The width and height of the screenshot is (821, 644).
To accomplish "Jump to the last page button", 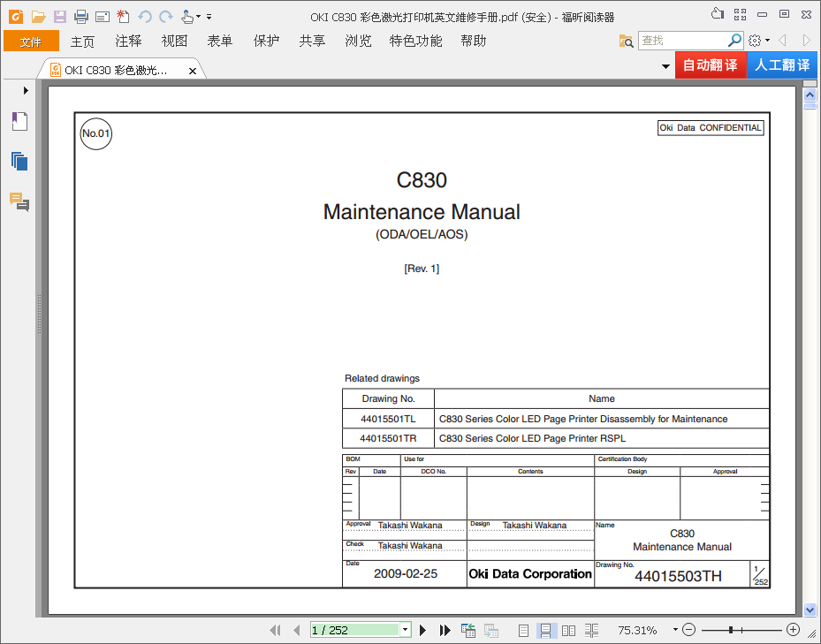I will point(445,631).
